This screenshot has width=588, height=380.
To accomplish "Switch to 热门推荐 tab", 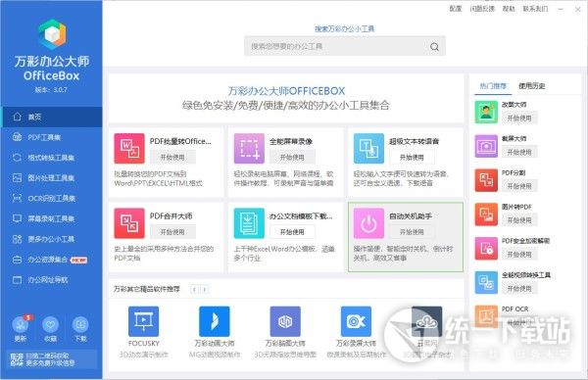I will 493,86.
